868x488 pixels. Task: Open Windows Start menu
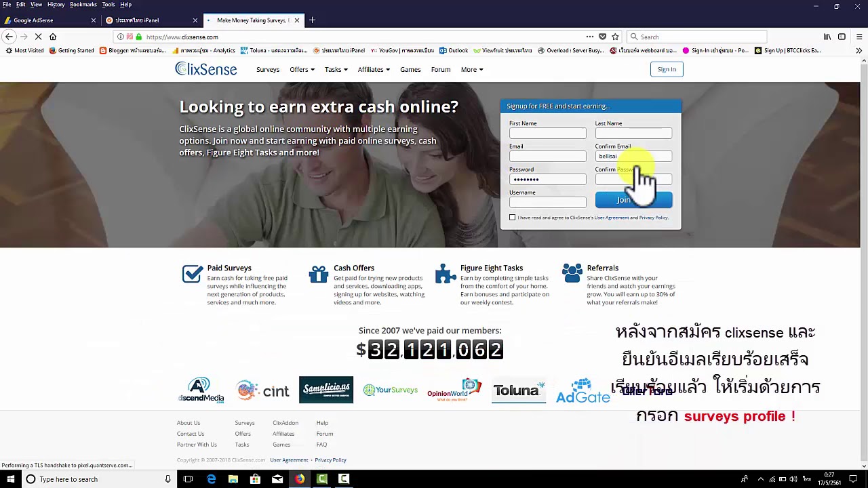click(10, 479)
